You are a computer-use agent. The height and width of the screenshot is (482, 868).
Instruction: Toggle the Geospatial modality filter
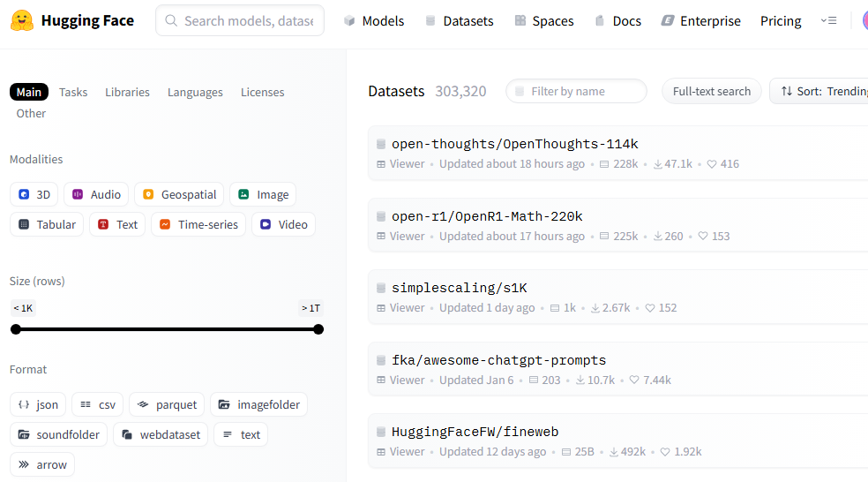pos(179,194)
